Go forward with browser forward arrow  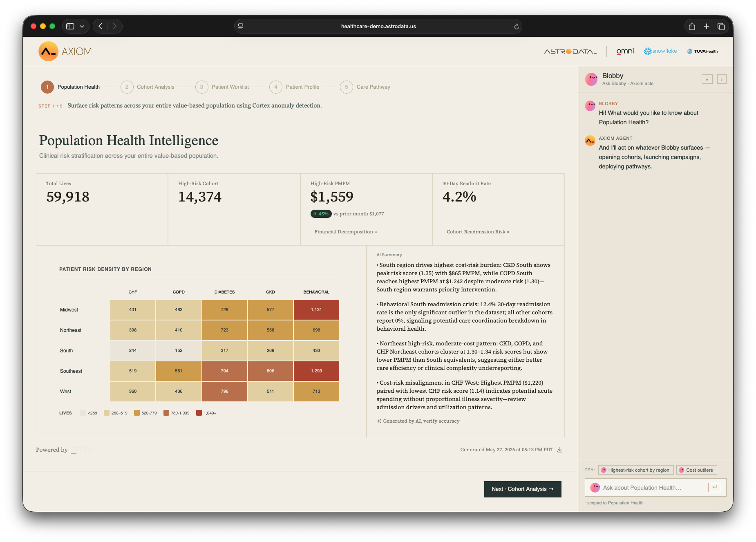(115, 26)
